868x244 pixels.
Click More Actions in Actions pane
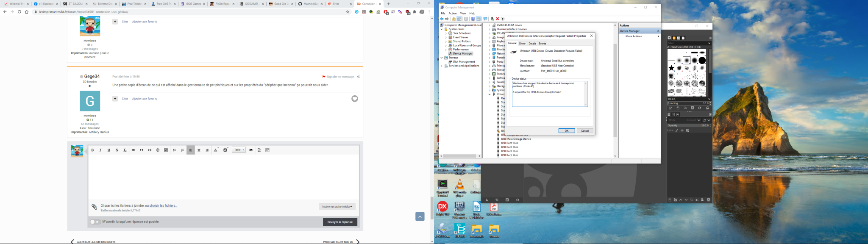tap(634, 36)
